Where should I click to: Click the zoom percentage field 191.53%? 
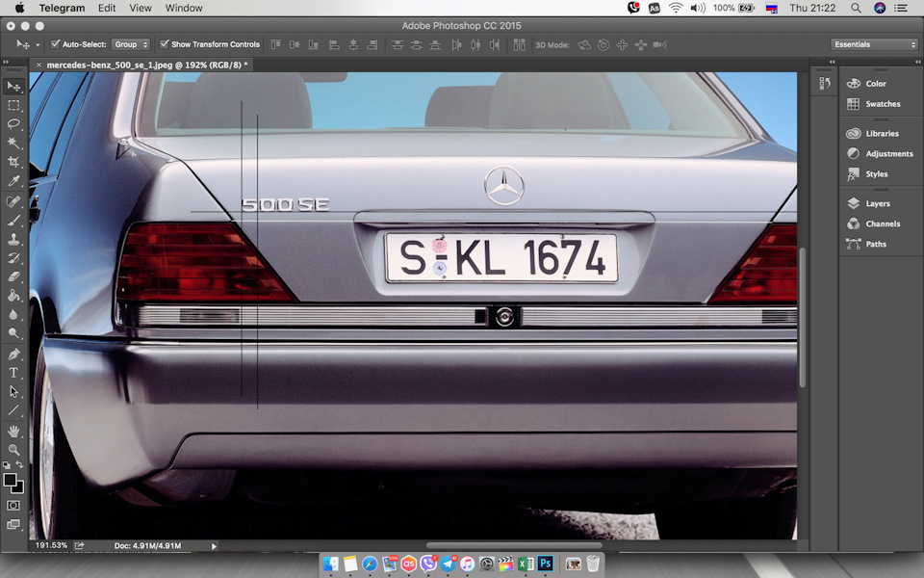tap(51, 545)
